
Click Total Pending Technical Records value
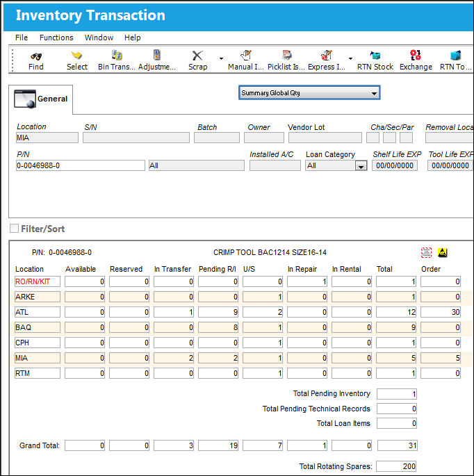397,409
